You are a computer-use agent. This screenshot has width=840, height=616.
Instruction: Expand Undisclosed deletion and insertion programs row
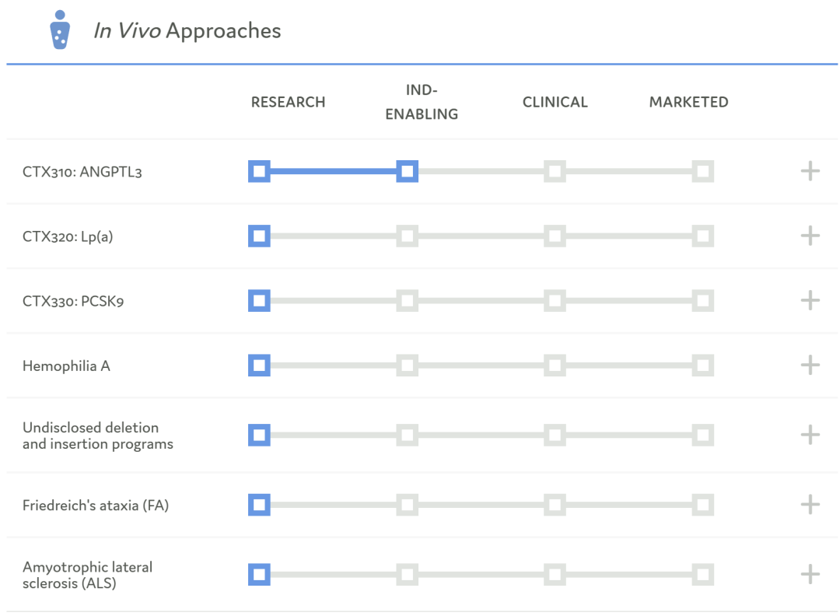(x=810, y=435)
